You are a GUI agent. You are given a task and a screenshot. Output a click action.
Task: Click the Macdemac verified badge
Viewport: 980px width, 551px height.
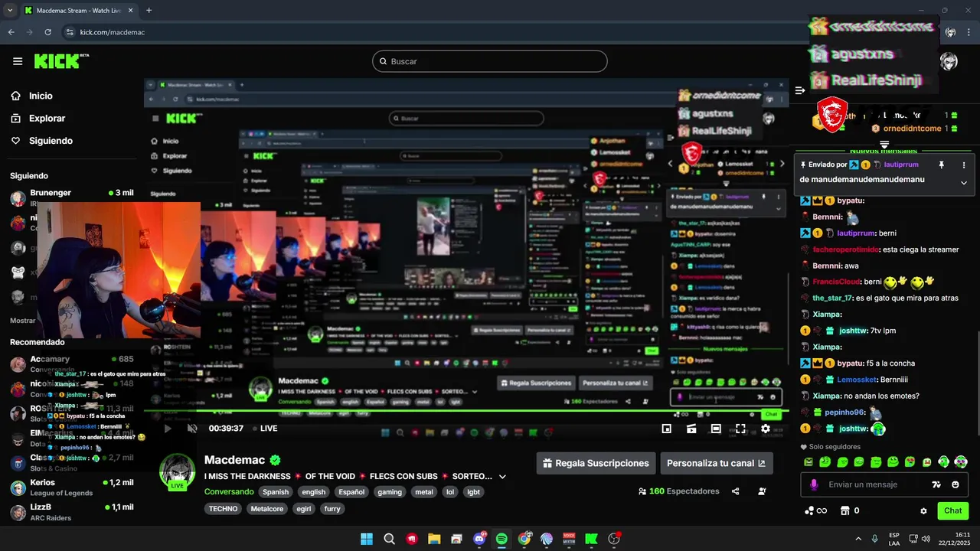click(275, 460)
